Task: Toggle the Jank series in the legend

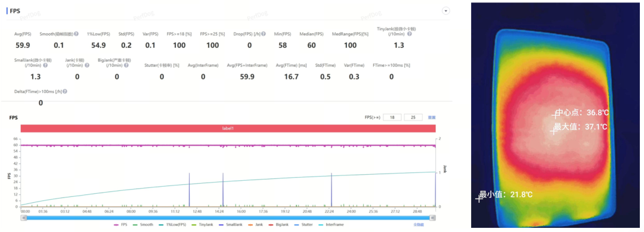Action: pos(255,225)
